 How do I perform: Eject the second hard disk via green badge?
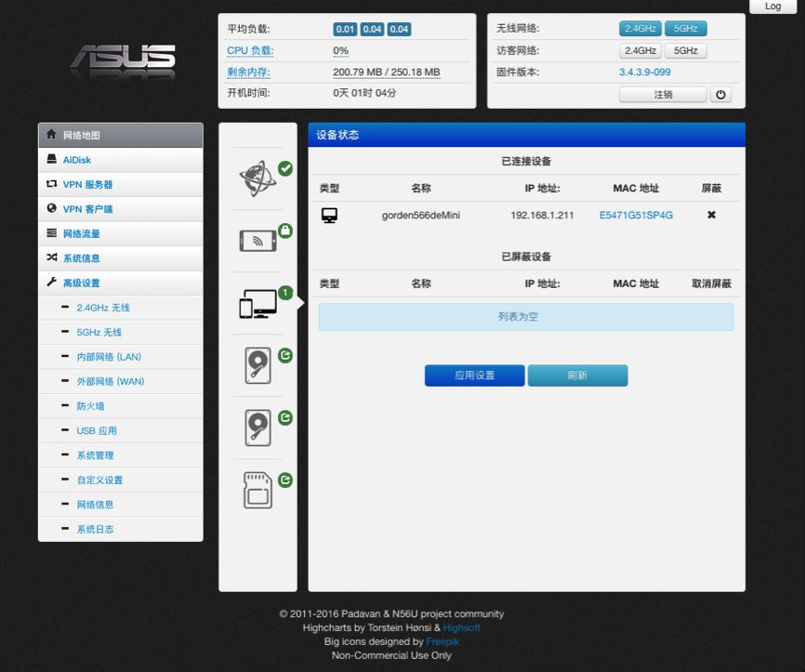coord(285,417)
